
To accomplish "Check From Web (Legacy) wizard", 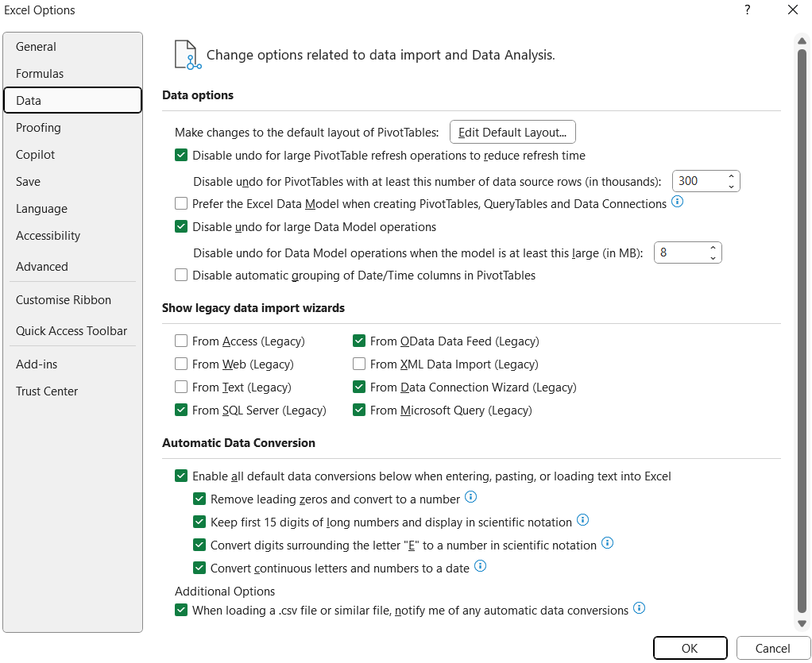I will coord(181,364).
